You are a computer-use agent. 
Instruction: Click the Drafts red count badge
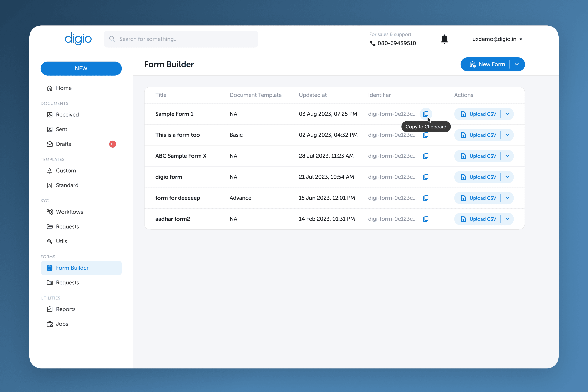point(112,144)
